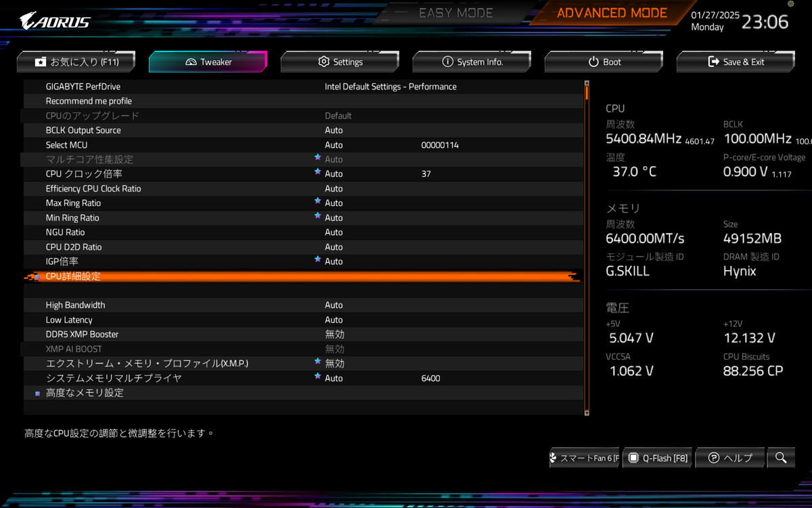Screen dimensions: 812x508
Task: Click the +12V reading 12.132 V
Action: (749, 337)
